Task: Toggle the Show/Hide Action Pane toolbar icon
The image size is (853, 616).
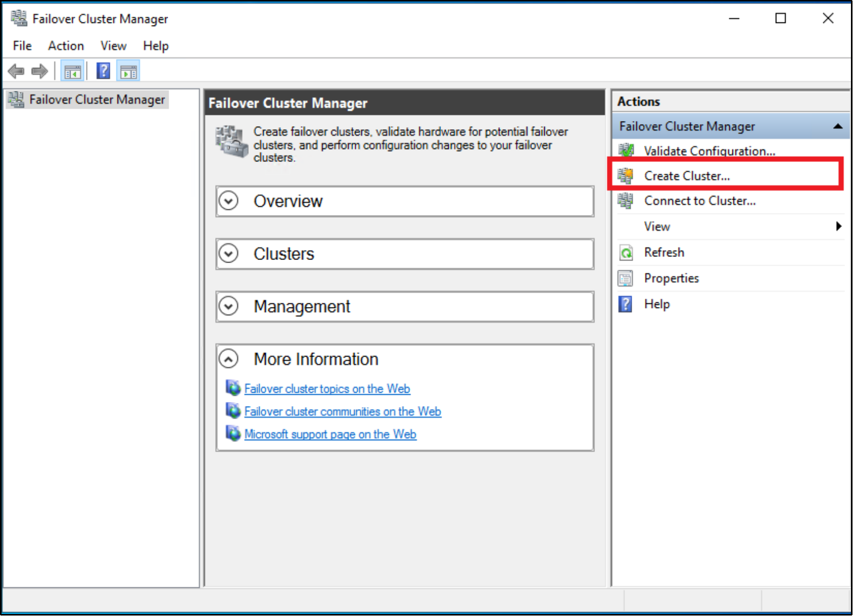Action: click(128, 72)
